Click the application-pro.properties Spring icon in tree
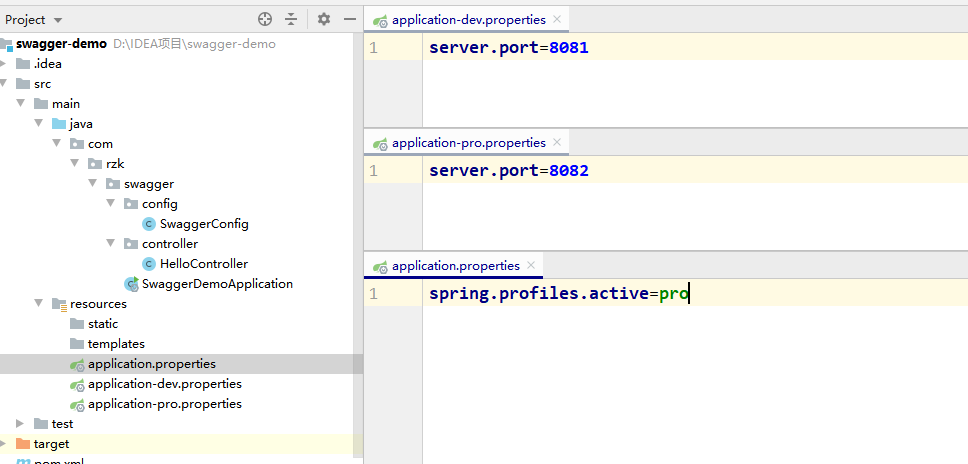 click(x=77, y=404)
